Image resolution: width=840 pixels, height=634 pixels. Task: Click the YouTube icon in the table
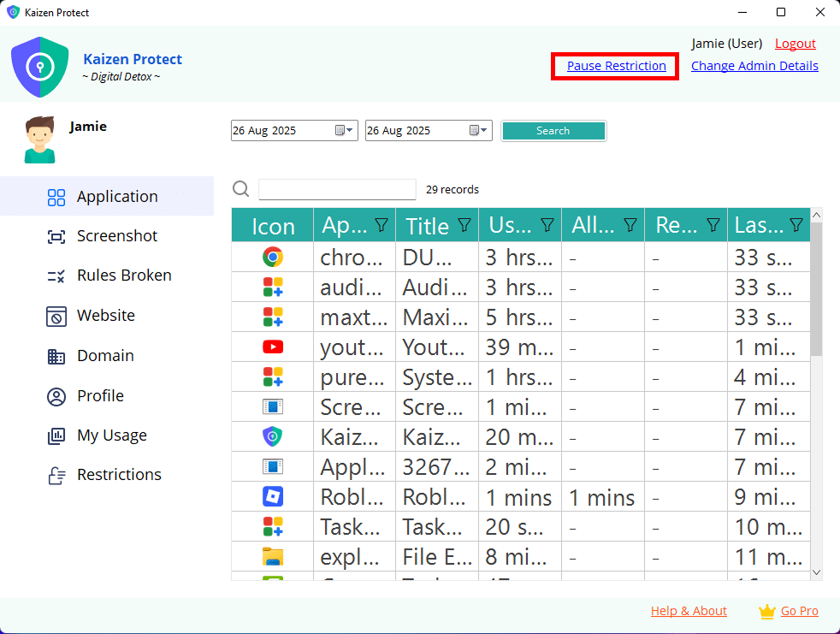click(273, 347)
